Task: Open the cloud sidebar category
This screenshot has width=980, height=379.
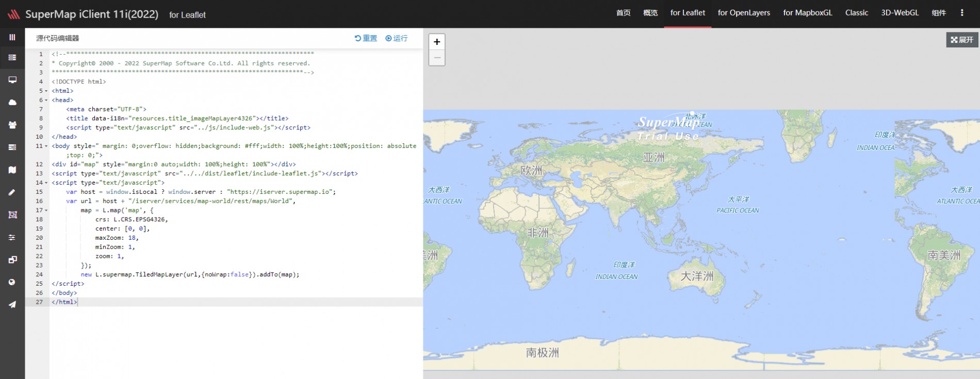Action: coord(12,103)
